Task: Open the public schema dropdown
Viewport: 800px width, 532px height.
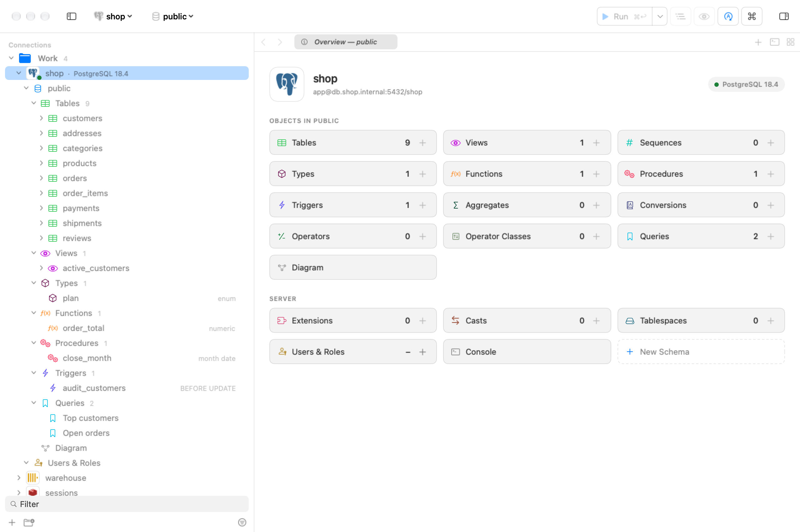Action: [173, 16]
